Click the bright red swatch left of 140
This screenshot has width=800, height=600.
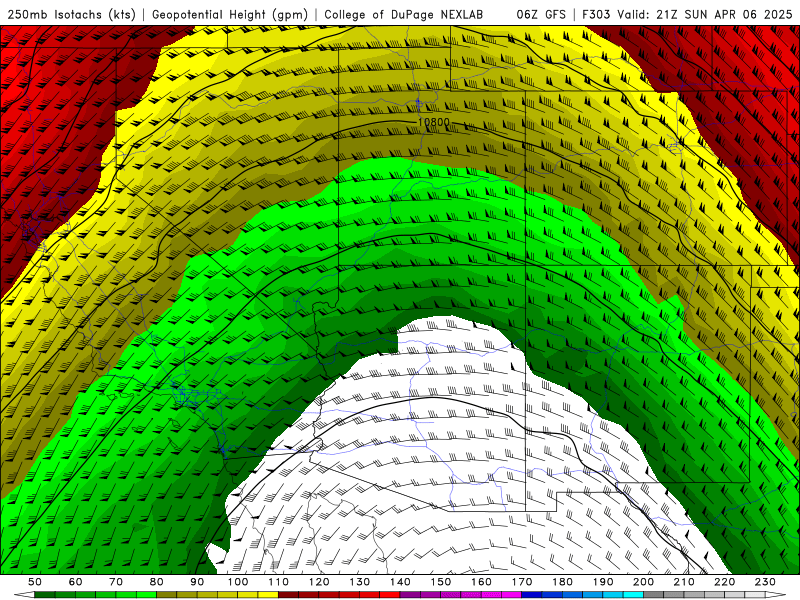click(x=390, y=595)
